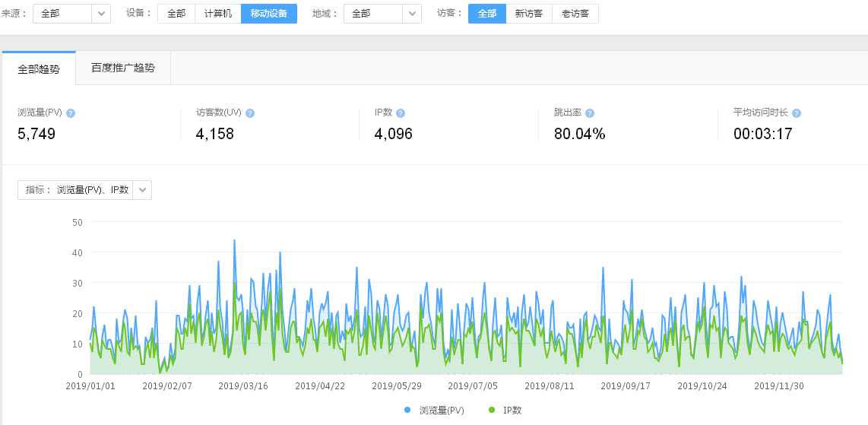
Task: Open help icon next to 访客数(UV)
Action: [x=249, y=113]
